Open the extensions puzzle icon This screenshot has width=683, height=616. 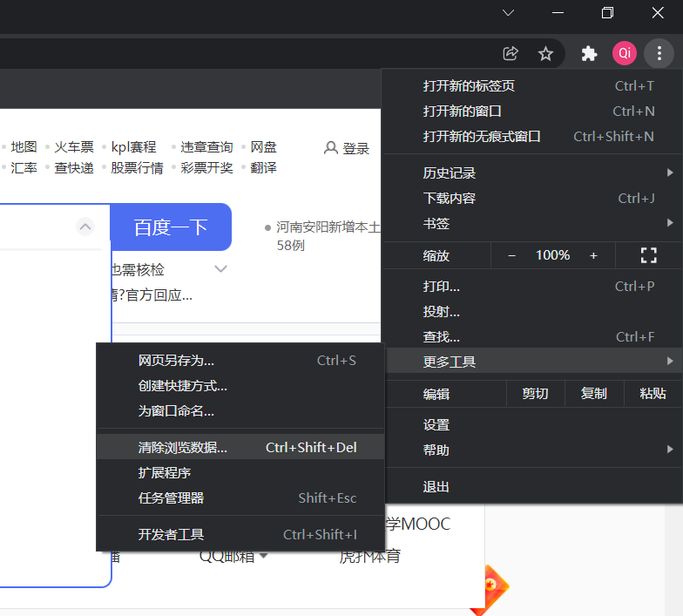[x=589, y=54]
